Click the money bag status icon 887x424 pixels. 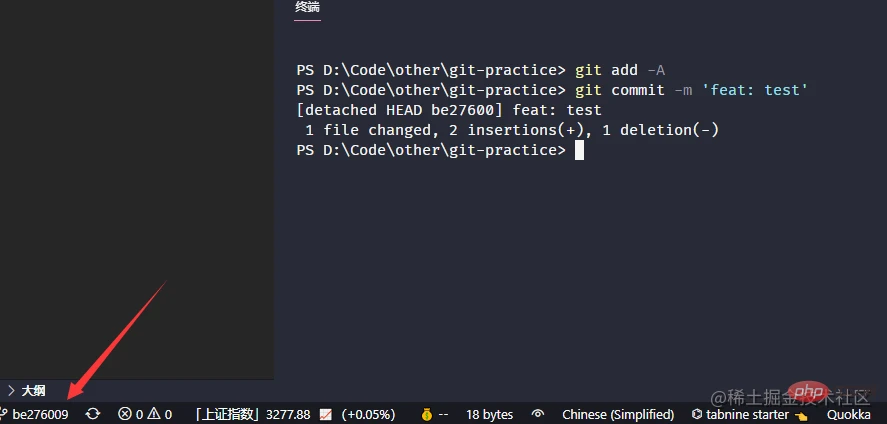click(x=426, y=414)
